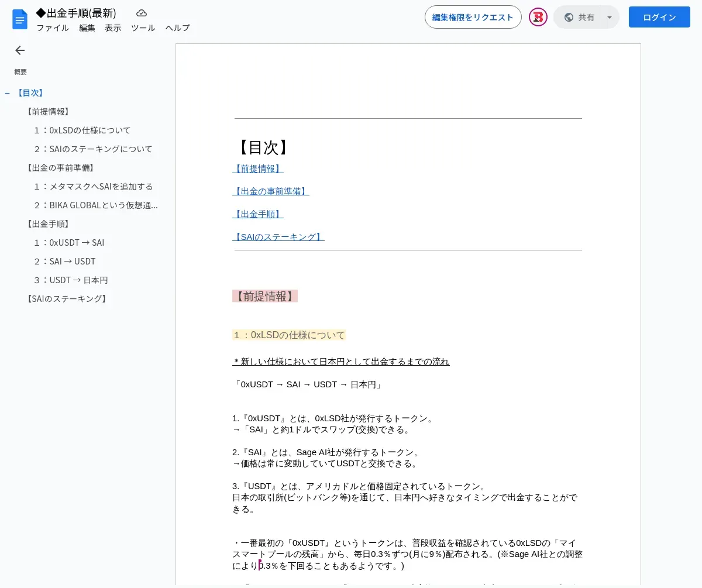The image size is (702, 588).
Task: Collapse the 【目次】 outline section
Action: click(x=7, y=93)
